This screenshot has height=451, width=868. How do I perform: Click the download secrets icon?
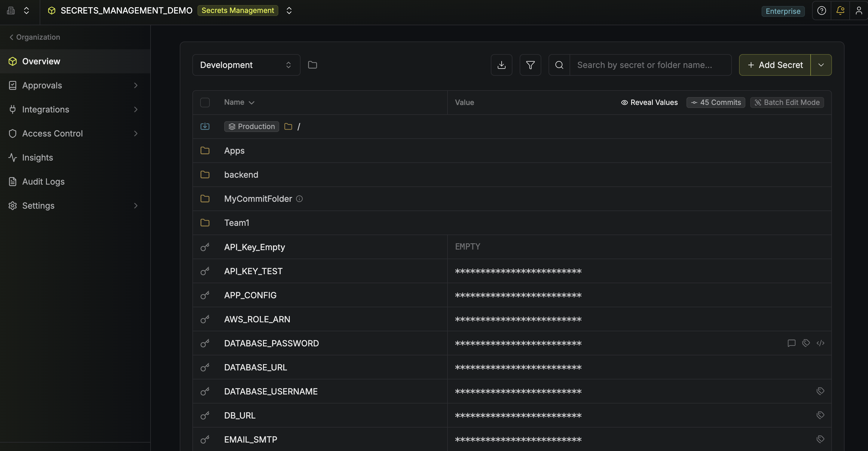tap(501, 65)
